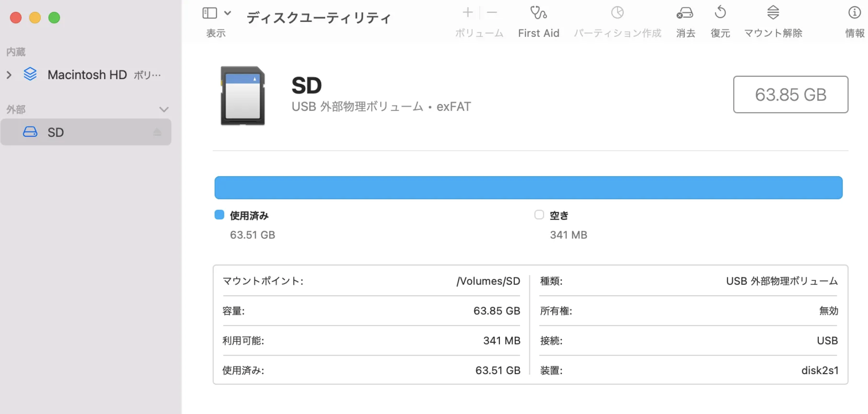Click the ディスクユーティリティ window title
Image resolution: width=868 pixels, height=414 pixels.
tap(319, 18)
